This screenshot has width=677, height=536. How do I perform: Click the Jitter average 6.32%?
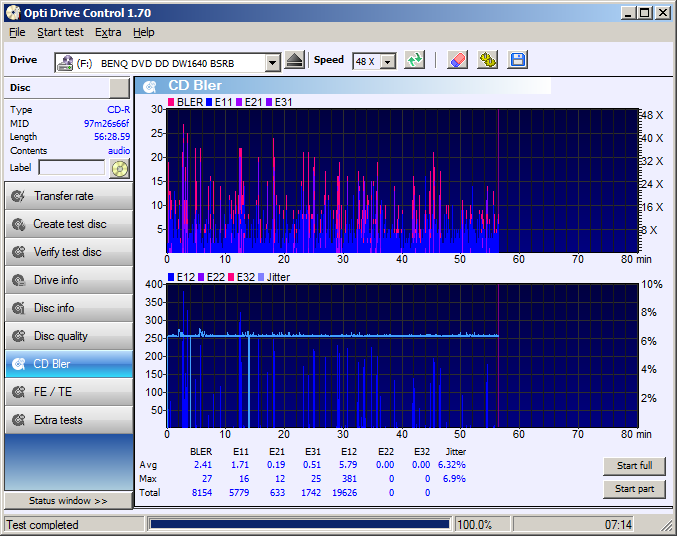452,465
